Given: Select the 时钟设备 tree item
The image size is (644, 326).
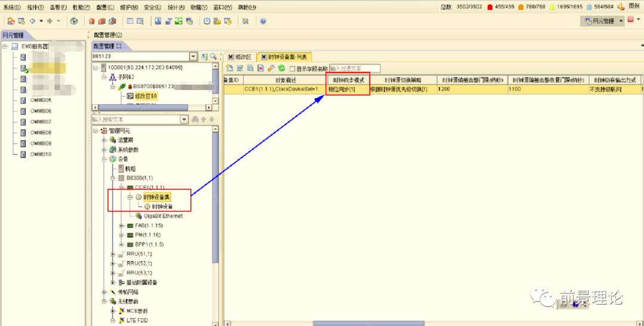Looking at the screenshot, I should point(162,206).
